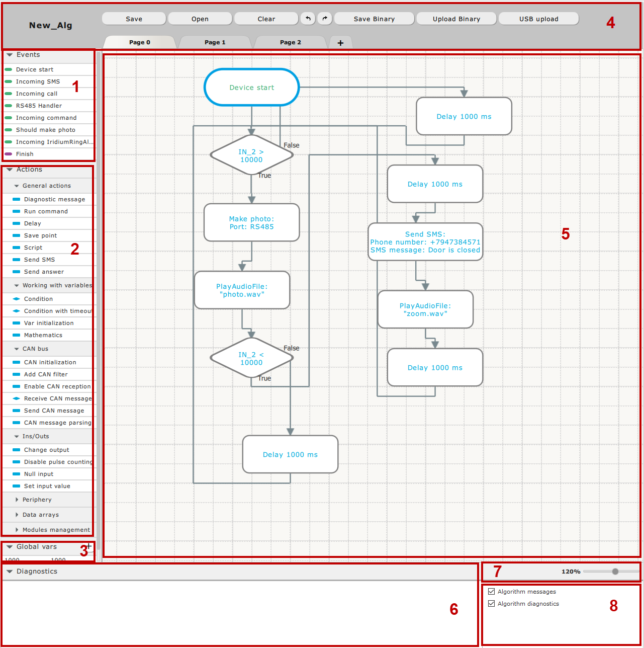
Task: Uncheck Algorithm messages checkbox
Action: click(x=492, y=592)
